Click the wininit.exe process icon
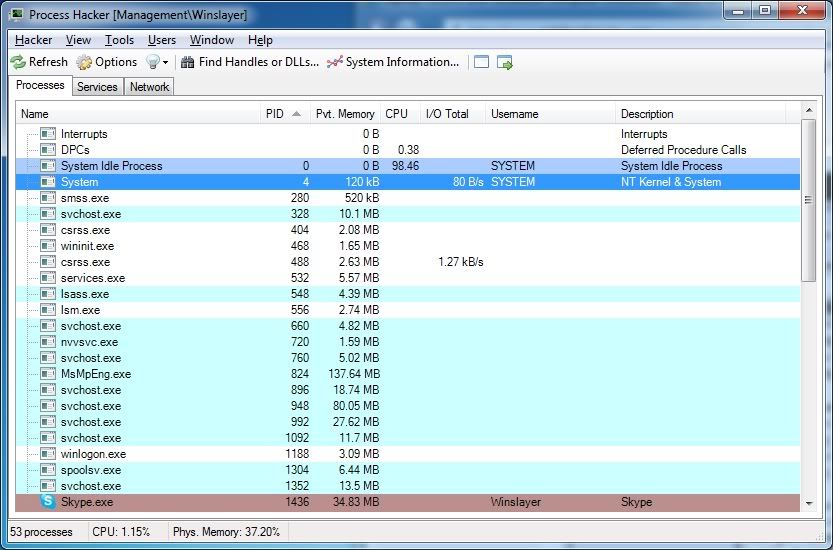The image size is (833, 550). point(48,246)
